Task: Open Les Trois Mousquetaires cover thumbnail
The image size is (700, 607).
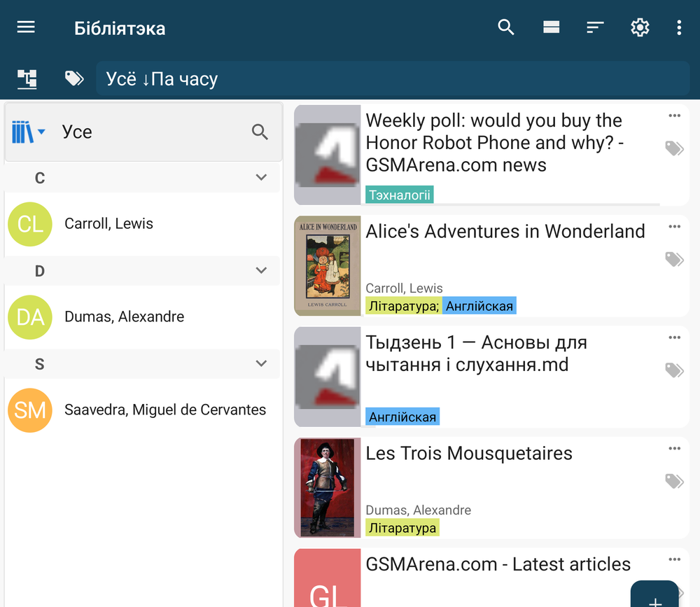Action: click(x=327, y=488)
